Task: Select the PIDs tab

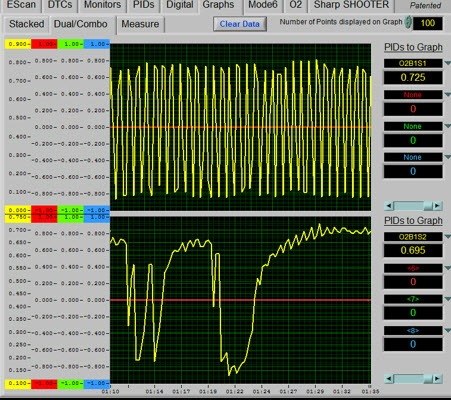Action: tap(144, 5)
